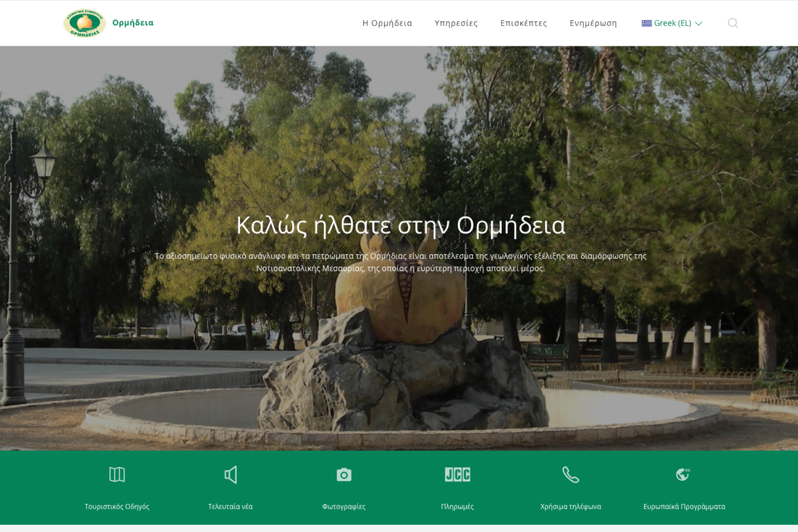This screenshot has height=532, width=798.
Task: Open the Υπηρεσίες menu
Action: 456,23
